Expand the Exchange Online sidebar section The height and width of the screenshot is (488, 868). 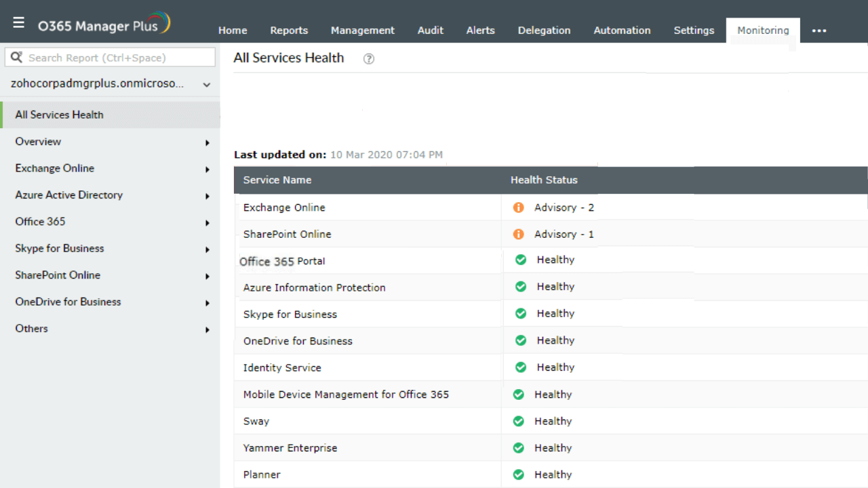coord(208,169)
